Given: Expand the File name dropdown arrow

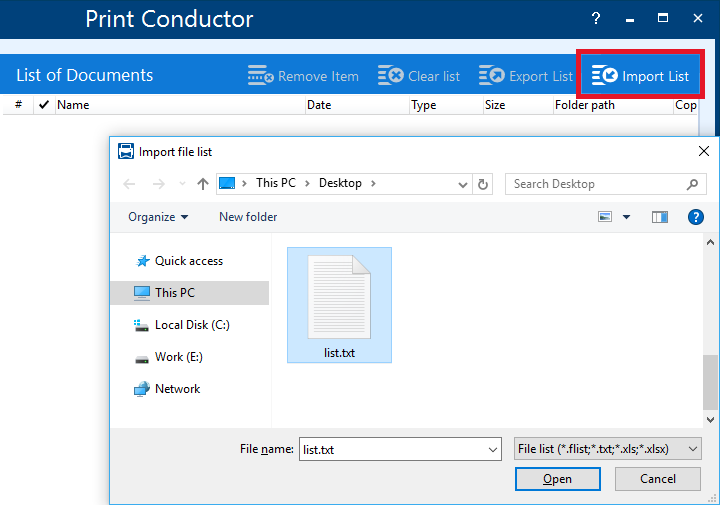Looking at the screenshot, I should [x=493, y=449].
